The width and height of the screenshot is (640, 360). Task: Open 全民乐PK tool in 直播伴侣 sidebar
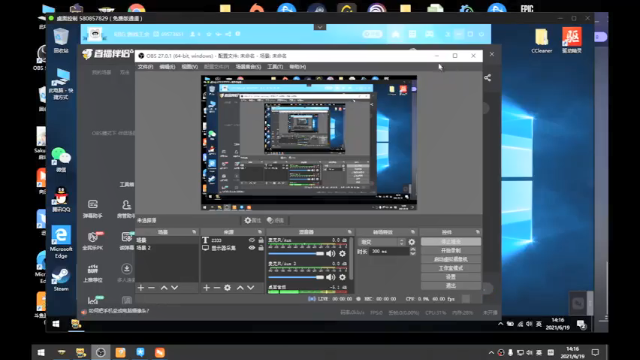click(x=93, y=241)
